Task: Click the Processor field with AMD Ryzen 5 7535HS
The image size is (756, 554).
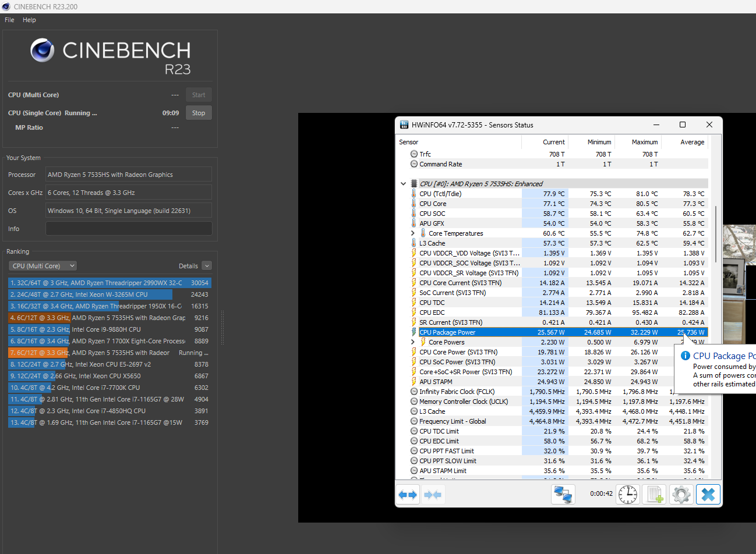Action: click(x=129, y=175)
